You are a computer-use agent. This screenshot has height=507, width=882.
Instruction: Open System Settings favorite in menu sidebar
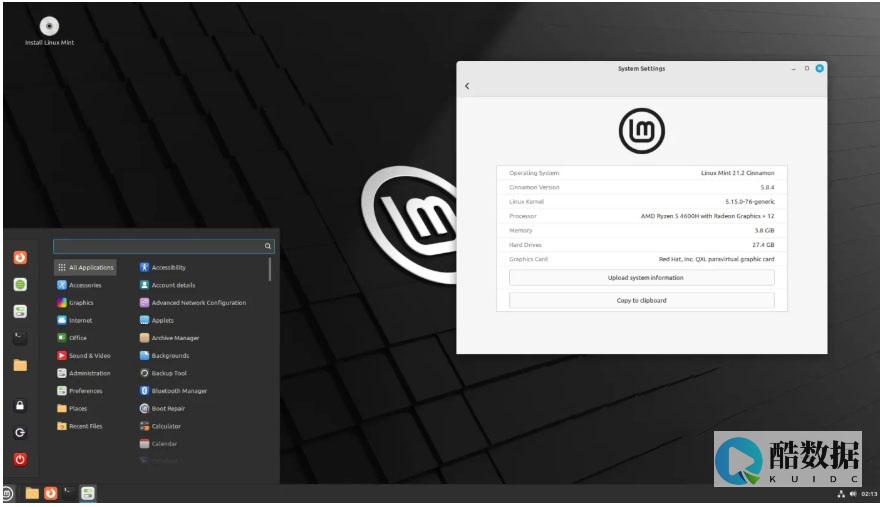20,312
